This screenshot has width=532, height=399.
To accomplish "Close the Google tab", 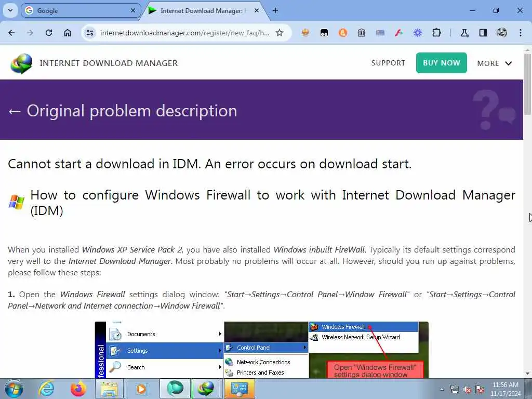I will (133, 10).
